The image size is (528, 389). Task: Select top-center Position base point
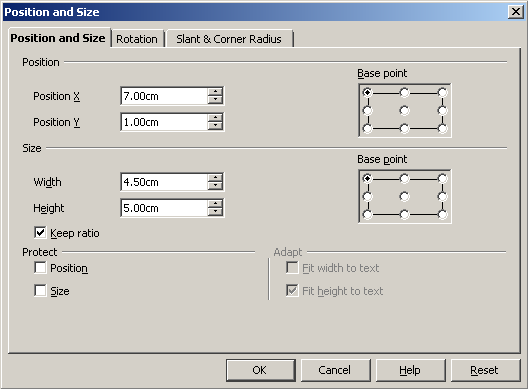point(404,92)
